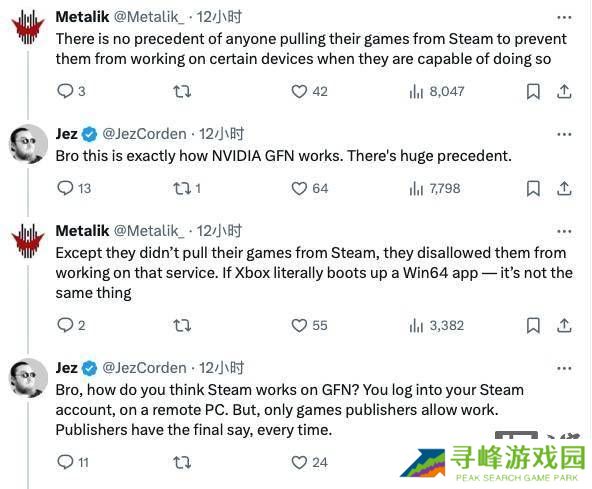The image size is (592, 489).
Task: Share Metalik's Win64 app tweet
Action: [x=564, y=325]
